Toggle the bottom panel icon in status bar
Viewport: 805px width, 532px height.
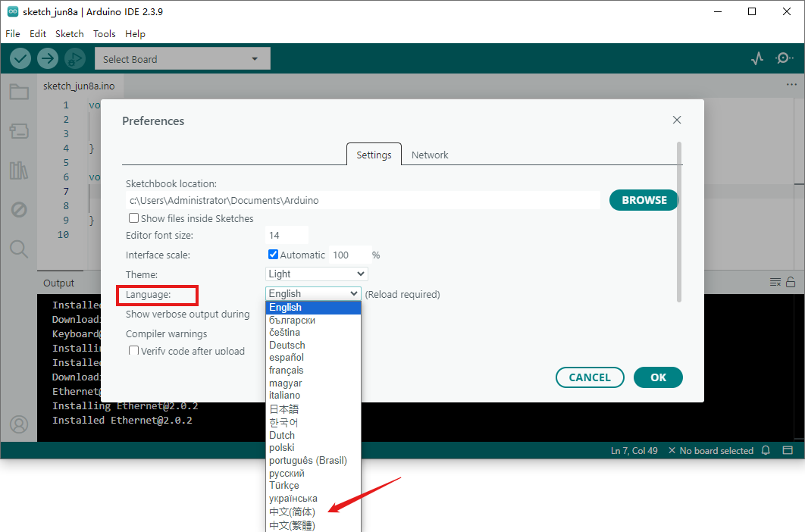pos(788,450)
